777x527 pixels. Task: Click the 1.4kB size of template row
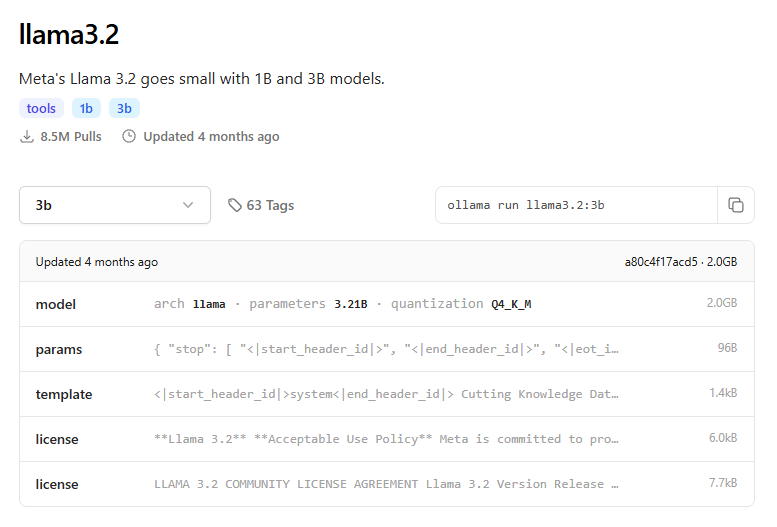(723, 393)
